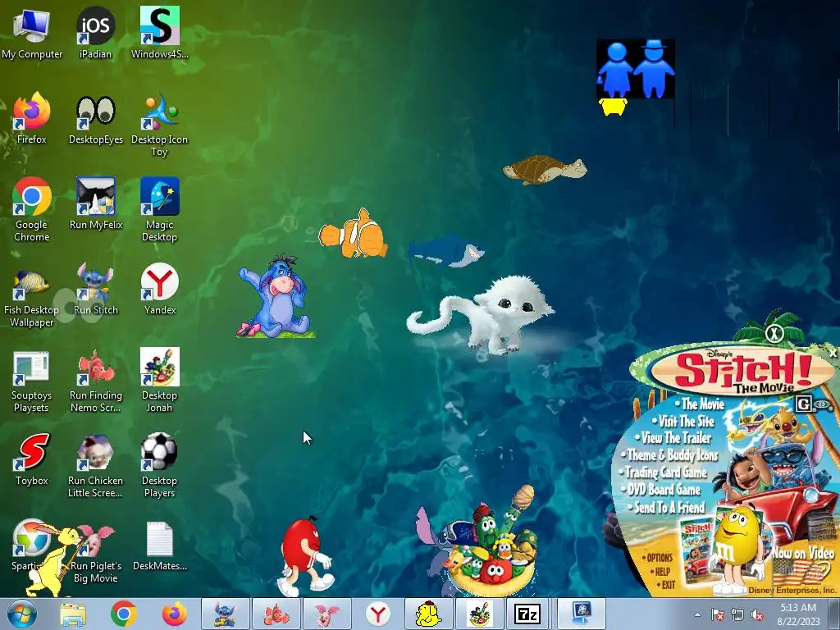This screenshot has width=840, height=630.
Task: Launch the DesktopEyes shortcut
Action: 95,119
